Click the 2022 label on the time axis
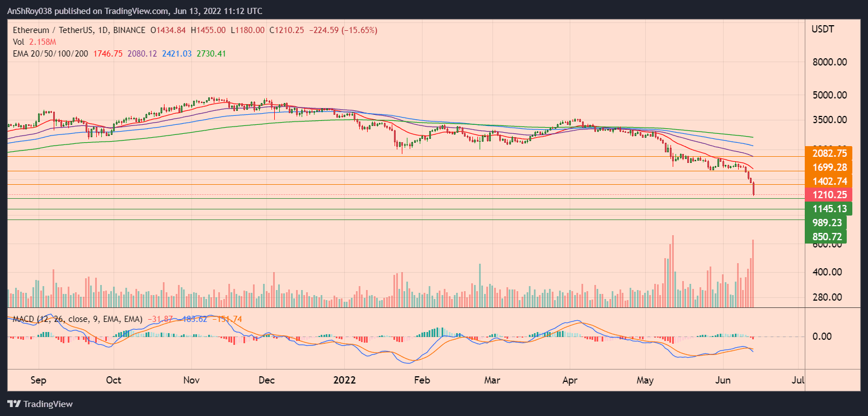The height and width of the screenshot is (416, 868). [x=345, y=380]
